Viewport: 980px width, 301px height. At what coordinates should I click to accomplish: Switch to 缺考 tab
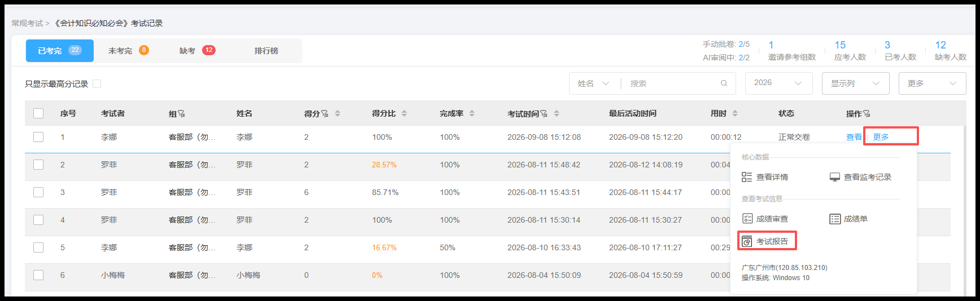[x=197, y=51]
